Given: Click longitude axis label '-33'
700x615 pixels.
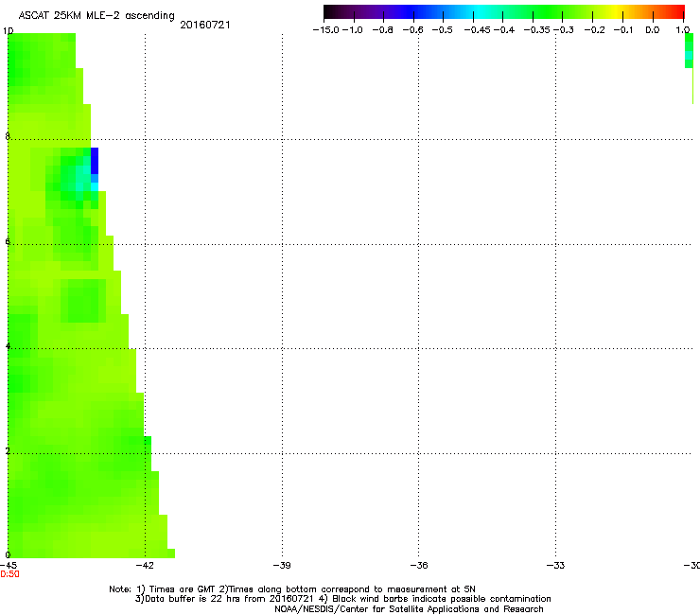Looking at the screenshot, I should coord(555,566).
